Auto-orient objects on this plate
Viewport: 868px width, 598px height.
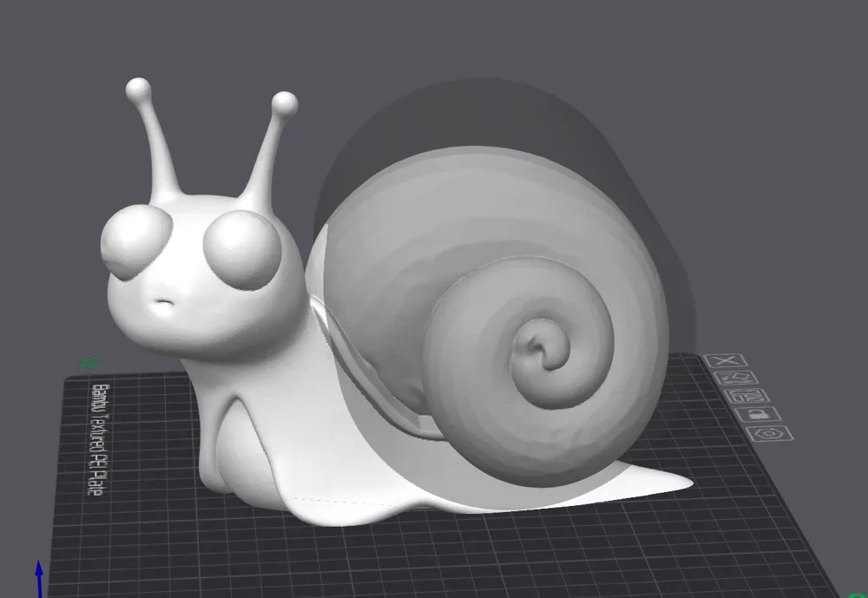point(736,377)
